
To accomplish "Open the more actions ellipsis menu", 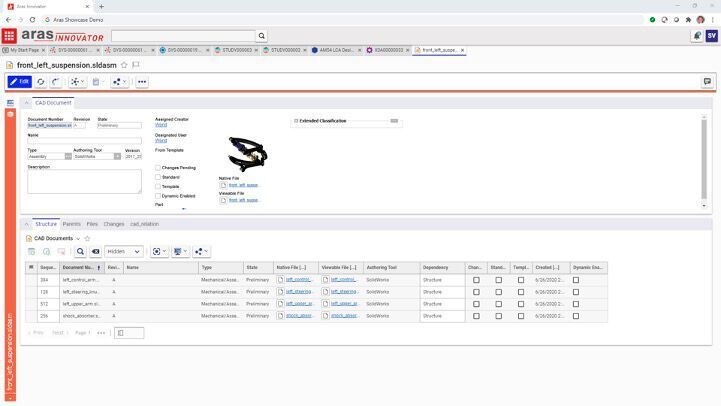I will point(142,82).
